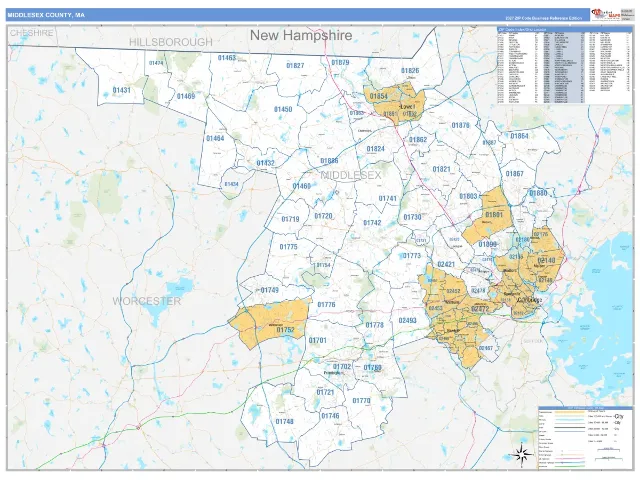This screenshot has height=480, width=640.
Task: Select ZIP code label 01880
Action: click(538, 193)
